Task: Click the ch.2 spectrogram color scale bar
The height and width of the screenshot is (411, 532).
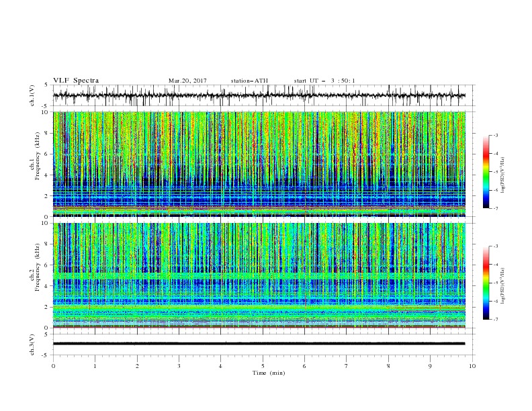Action: 486,283
